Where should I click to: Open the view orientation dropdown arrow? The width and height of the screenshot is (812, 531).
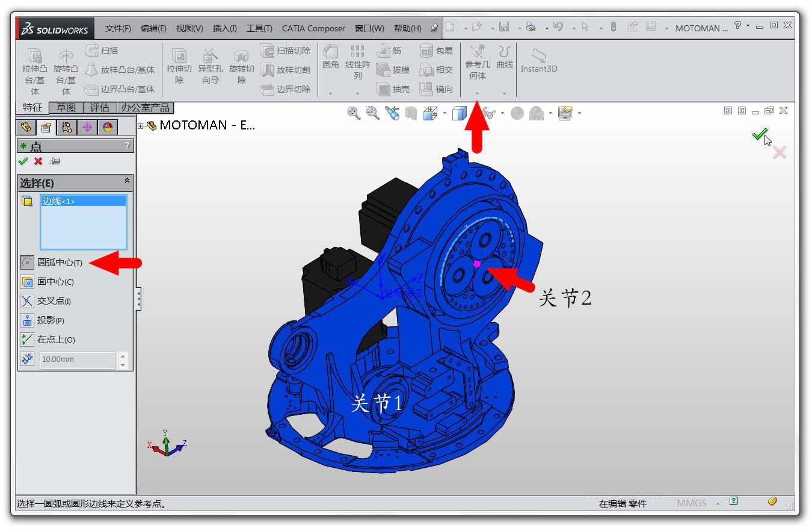444,113
